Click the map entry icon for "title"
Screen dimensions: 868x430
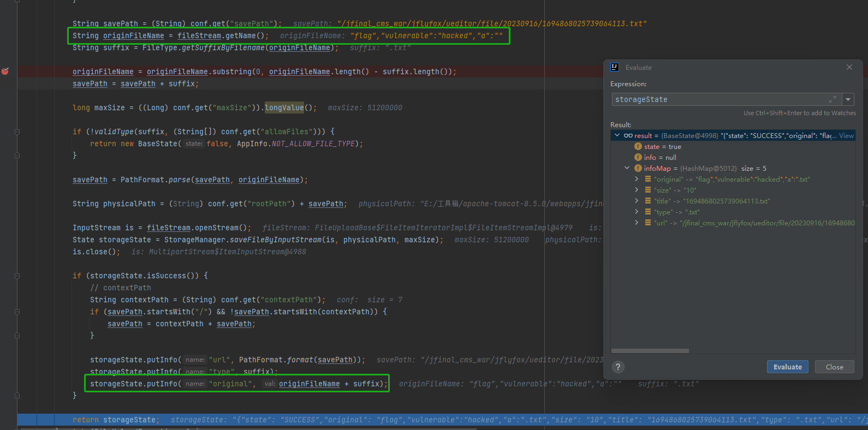point(648,201)
